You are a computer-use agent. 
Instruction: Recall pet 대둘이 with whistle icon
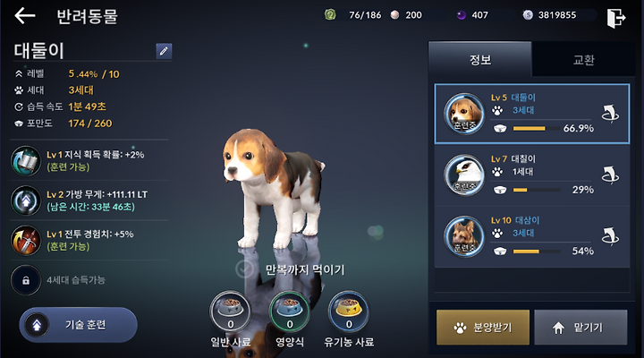click(x=610, y=114)
